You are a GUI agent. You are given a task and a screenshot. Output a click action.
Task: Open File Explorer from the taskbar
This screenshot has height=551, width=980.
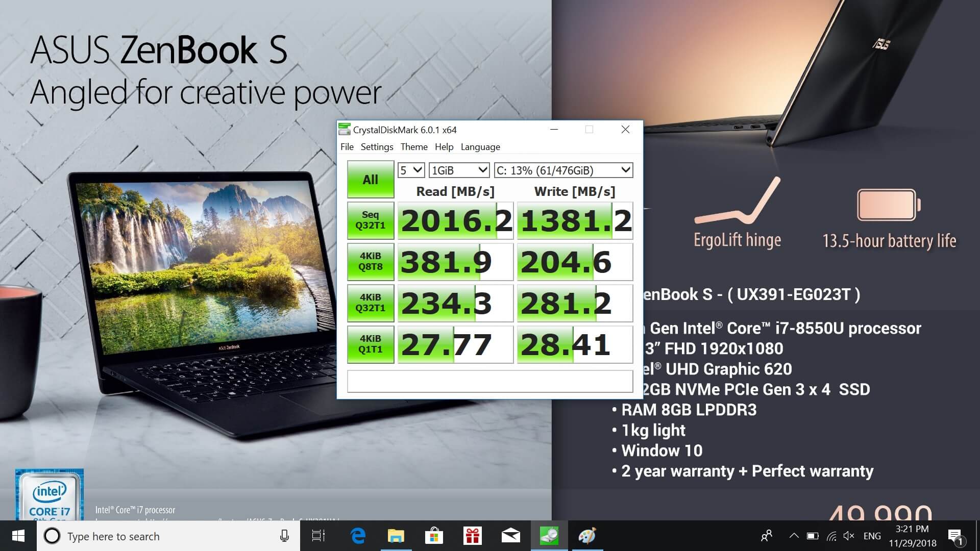point(396,536)
